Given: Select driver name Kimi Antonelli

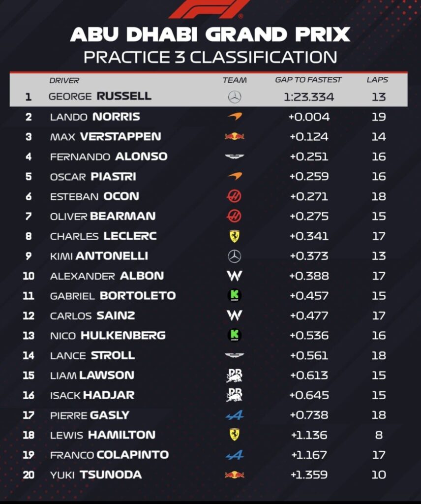Looking at the screenshot, I should coord(99,256).
